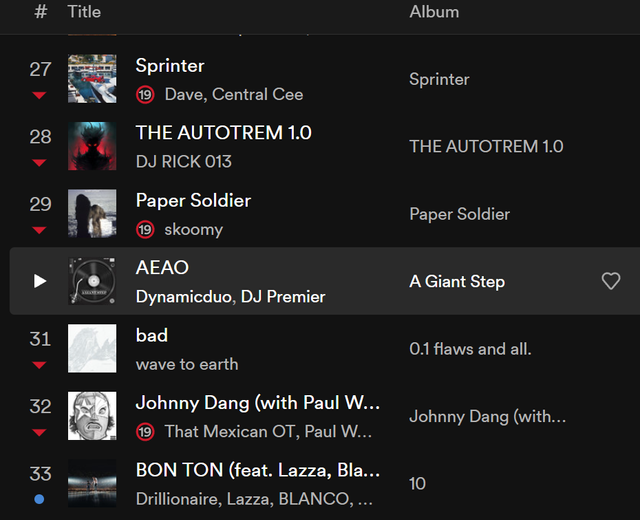The height and width of the screenshot is (520, 640).
Task: Click the Johnny Dang cover thumbnail
Action: [92, 416]
